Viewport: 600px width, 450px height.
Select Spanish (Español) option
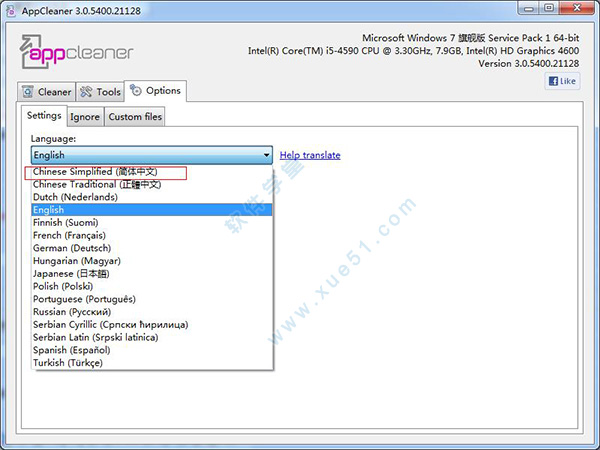tap(71, 350)
